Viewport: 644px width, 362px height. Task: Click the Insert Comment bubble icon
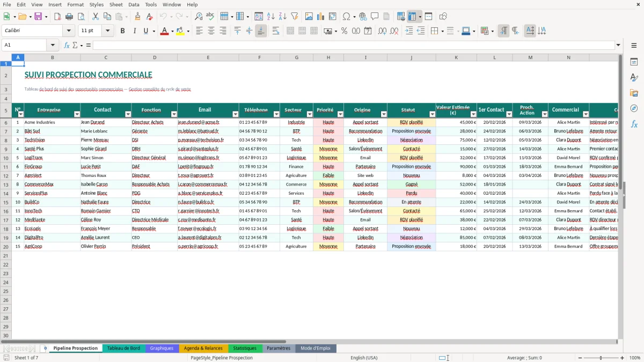375,17
